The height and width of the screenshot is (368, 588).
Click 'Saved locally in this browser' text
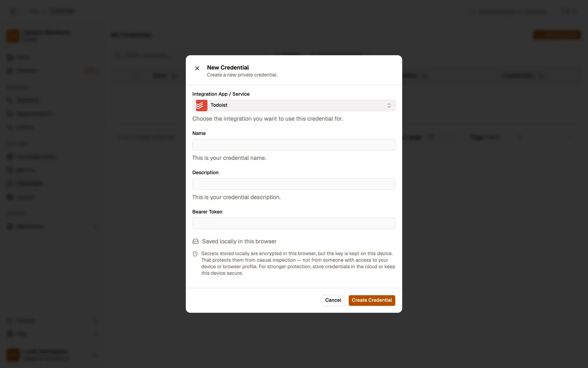click(239, 241)
